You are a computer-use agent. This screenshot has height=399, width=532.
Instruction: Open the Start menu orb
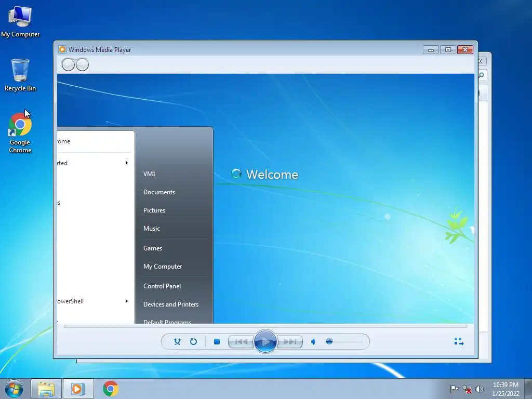point(14,389)
